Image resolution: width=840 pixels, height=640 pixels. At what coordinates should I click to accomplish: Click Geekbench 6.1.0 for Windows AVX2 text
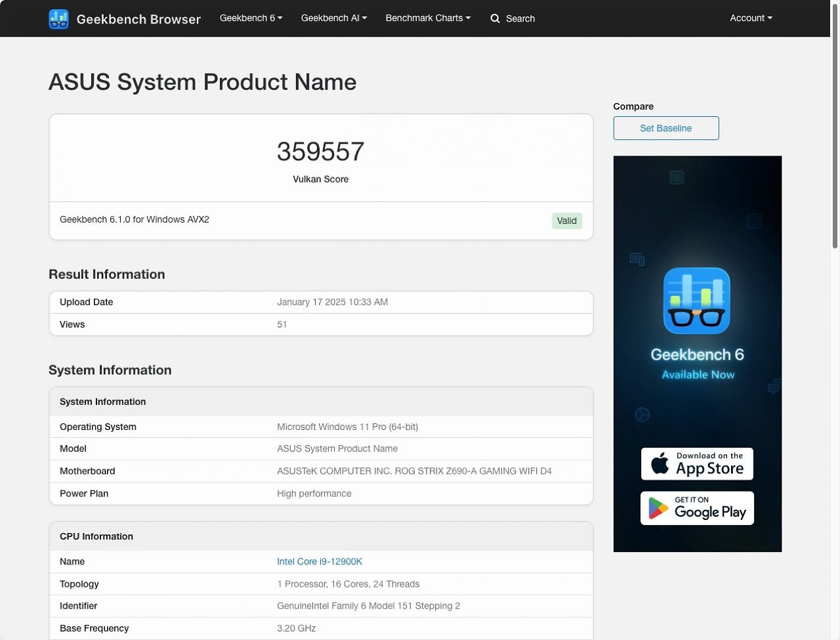click(135, 219)
